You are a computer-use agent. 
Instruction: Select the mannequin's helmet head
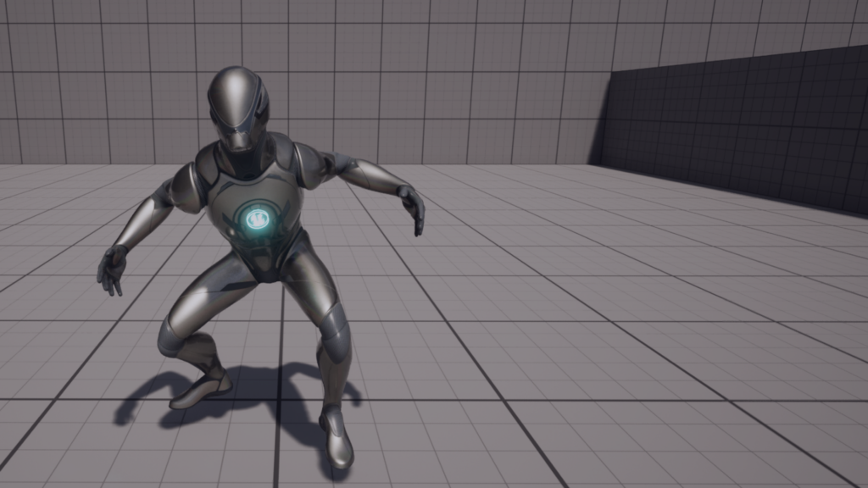(x=238, y=109)
